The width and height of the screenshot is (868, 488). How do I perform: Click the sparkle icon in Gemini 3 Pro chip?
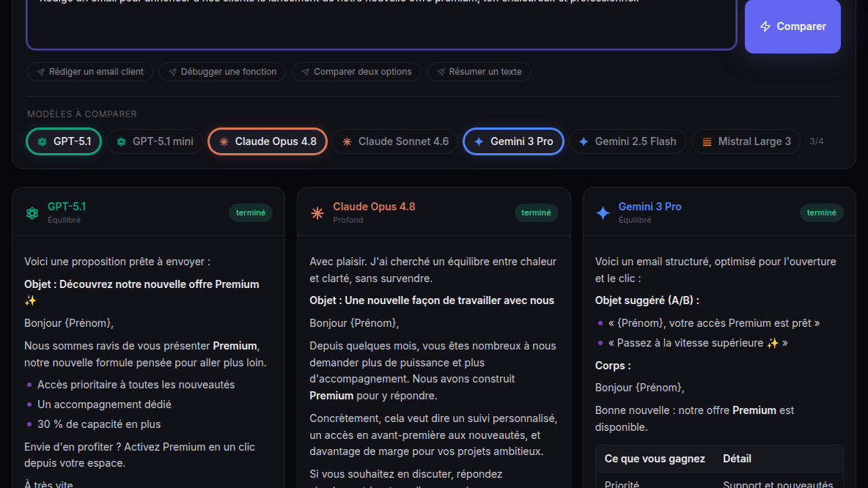pyautogui.click(x=479, y=141)
